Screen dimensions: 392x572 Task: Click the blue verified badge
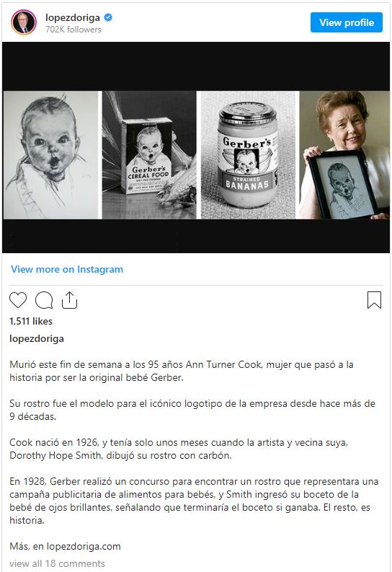click(108, 17)
